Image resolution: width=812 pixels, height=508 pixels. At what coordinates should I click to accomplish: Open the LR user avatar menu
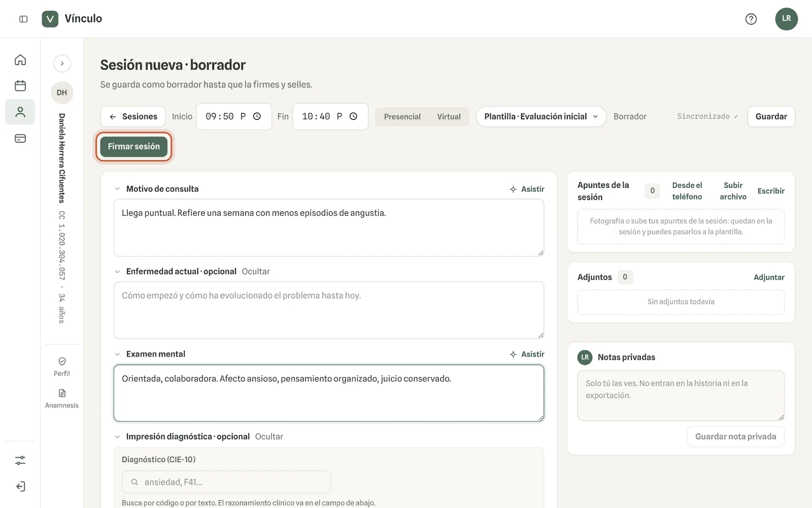click(786, 19)
